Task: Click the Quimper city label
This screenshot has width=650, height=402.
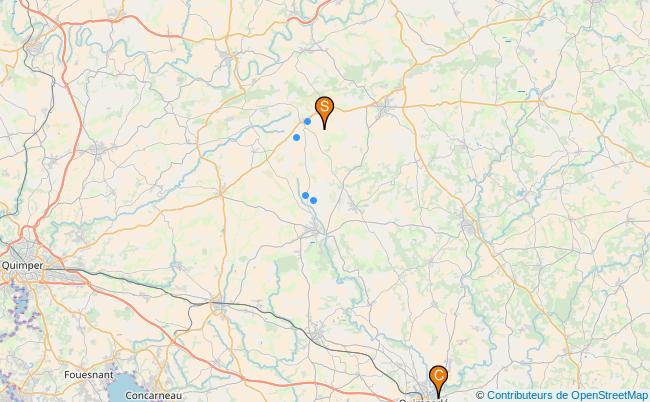Action: point(22,265)
